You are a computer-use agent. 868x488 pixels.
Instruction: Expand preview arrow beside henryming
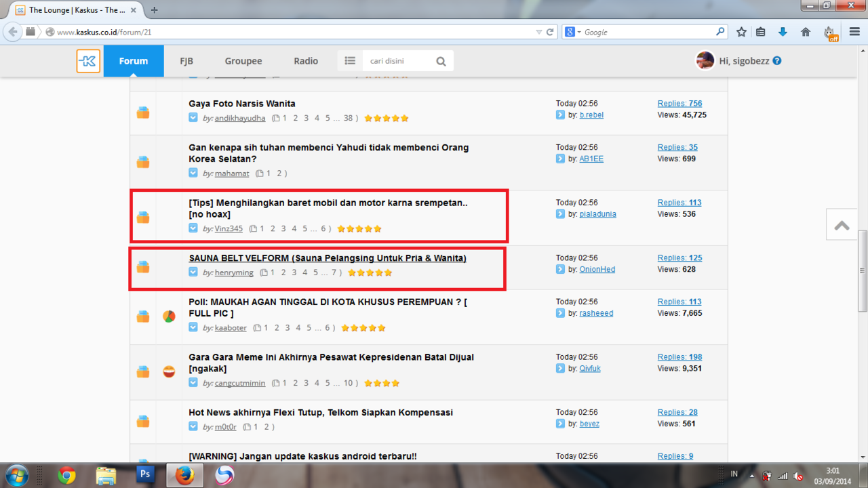[x=193, y=272]
